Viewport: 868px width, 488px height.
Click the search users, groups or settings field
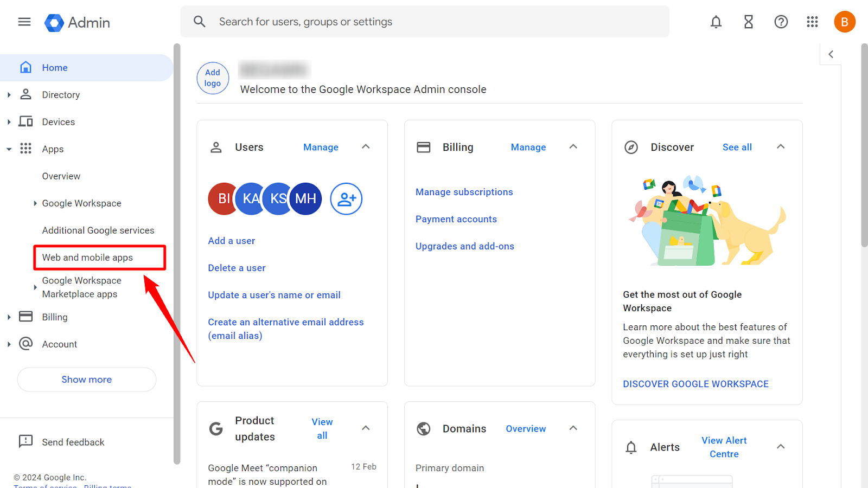[425, 22]
